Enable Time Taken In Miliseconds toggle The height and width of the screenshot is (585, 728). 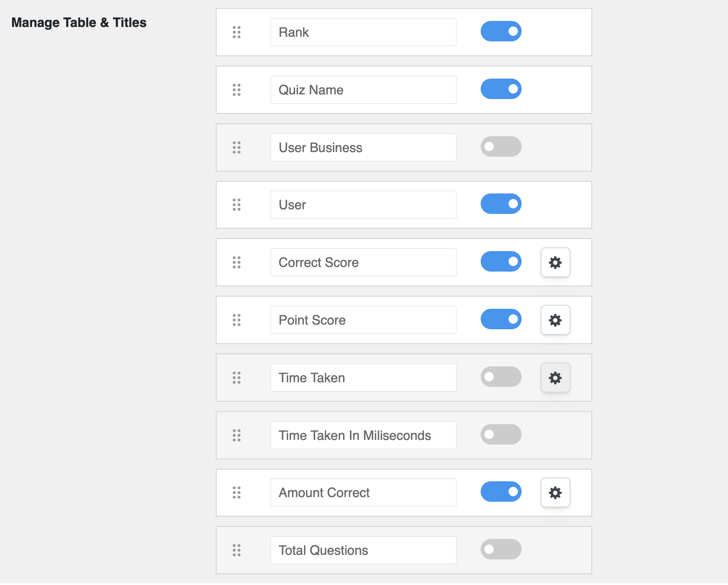[501, 434]
